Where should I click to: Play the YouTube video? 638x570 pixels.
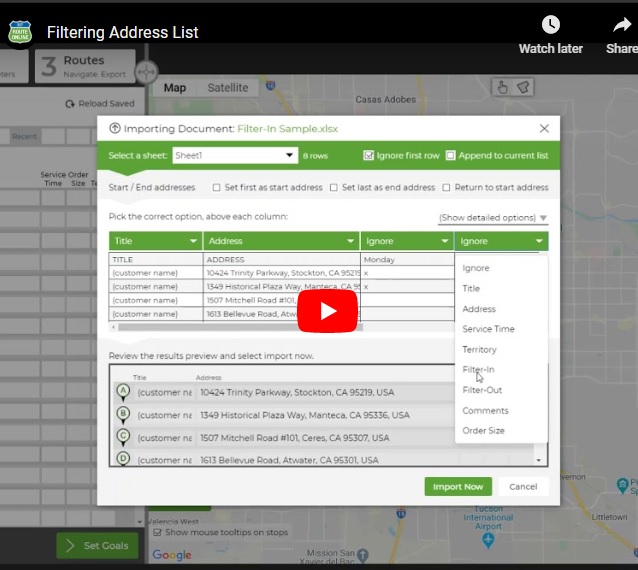pyautogui.click(x=328, y=311)
